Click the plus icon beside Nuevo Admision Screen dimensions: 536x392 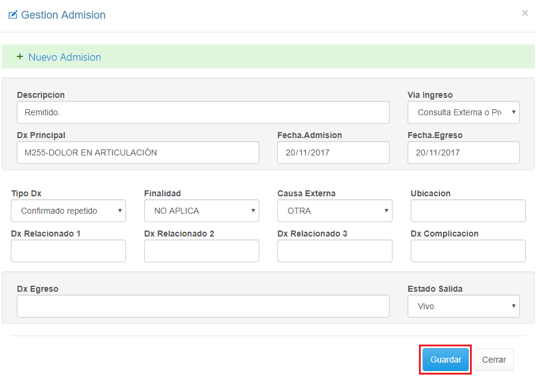(x=20, y=56)
